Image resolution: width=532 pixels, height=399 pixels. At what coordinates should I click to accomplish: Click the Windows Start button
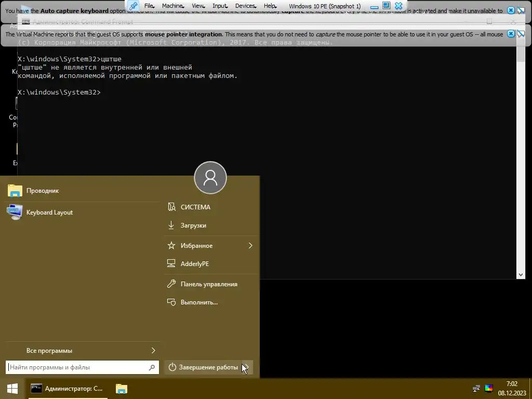tap(12, 389)
